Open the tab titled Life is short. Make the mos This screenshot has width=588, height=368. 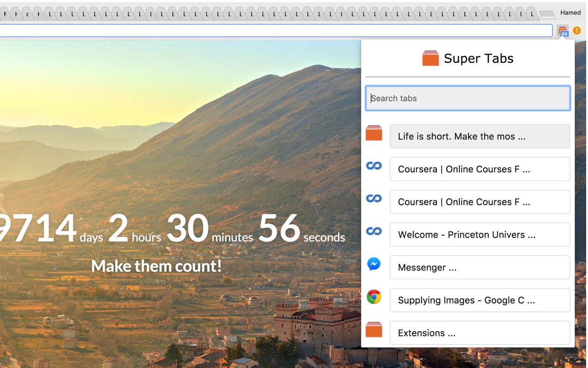480,136
